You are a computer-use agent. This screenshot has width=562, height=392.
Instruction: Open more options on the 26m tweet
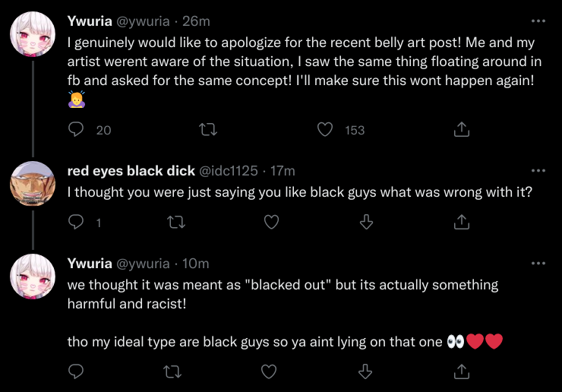coord(538,21)
